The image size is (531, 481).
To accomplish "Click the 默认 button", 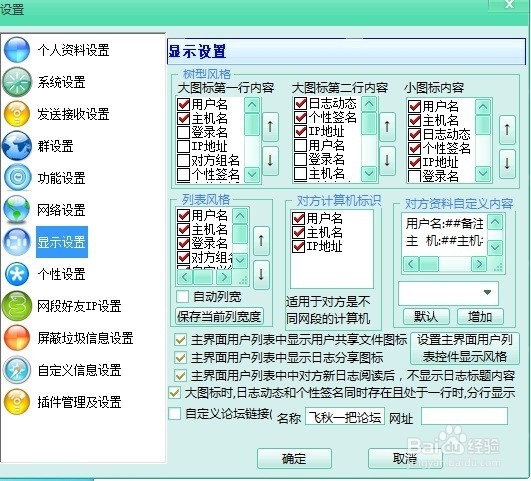I will tap(426, 317).
